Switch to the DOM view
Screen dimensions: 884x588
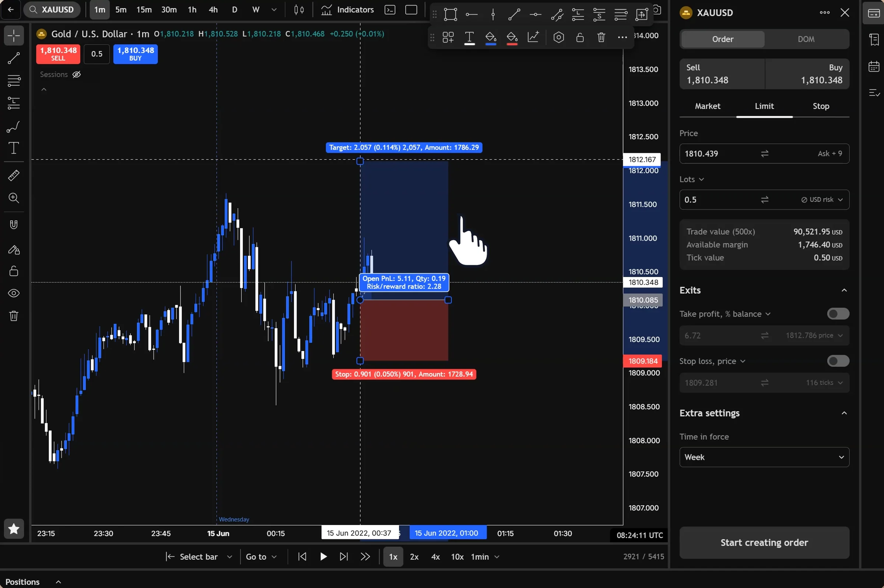pyautogui.click(x=806, y=39)
